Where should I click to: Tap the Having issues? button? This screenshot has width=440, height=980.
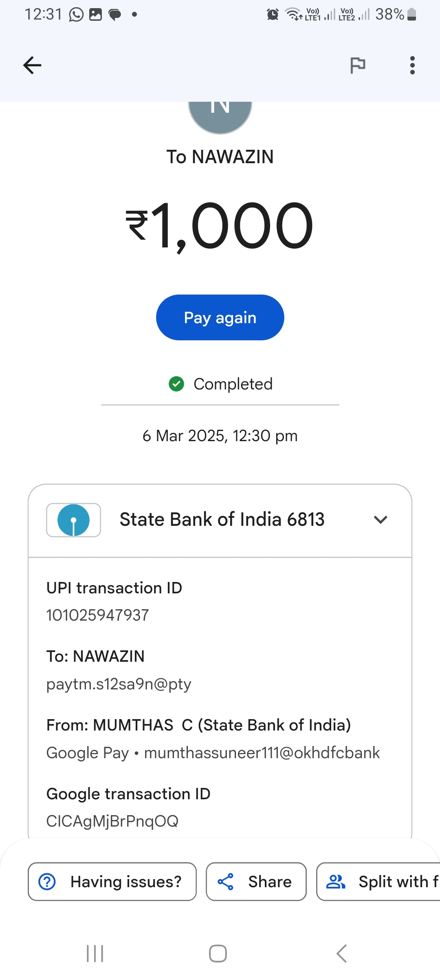(x=112, y=882)
